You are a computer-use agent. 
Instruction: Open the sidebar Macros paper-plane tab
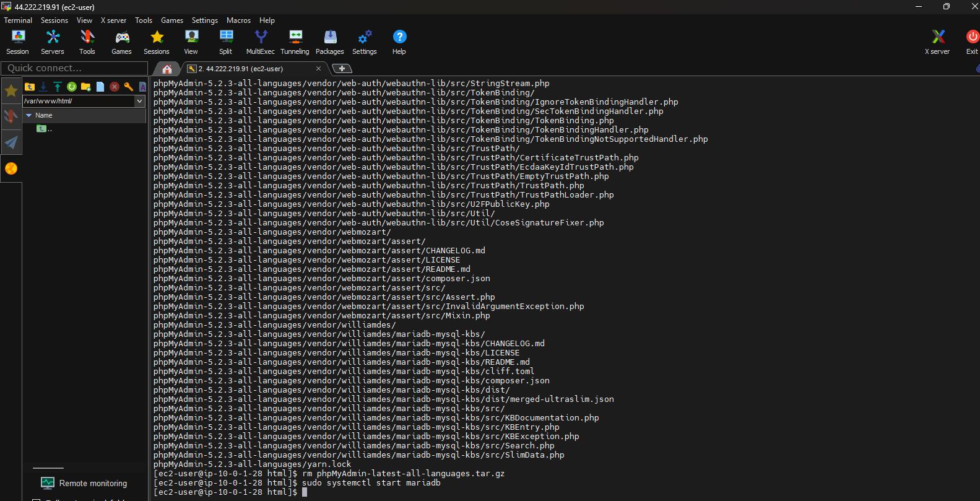(x=11, y=142)
